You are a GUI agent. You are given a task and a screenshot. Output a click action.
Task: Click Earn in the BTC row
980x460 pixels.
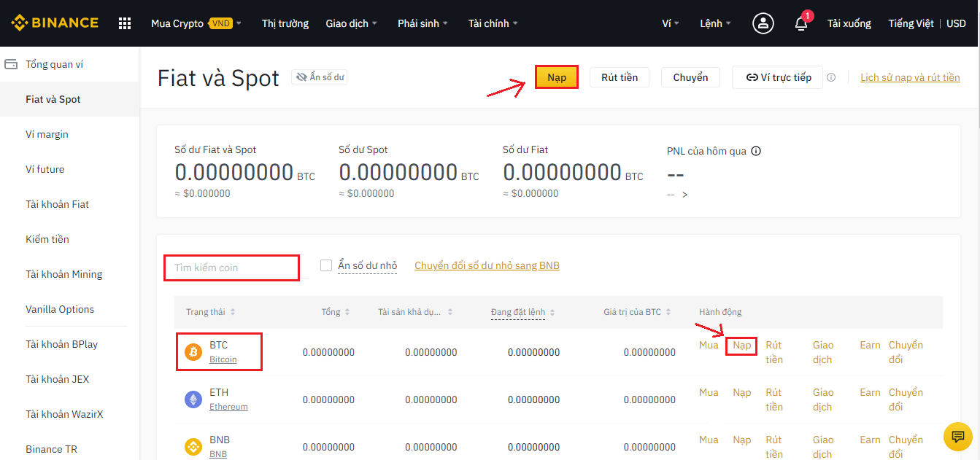pos(870,346)
